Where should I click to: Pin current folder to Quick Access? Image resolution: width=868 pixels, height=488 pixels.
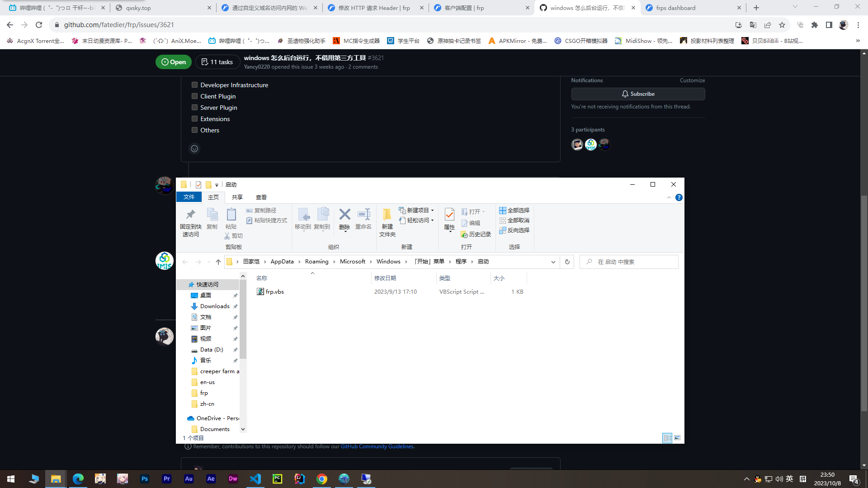(190, 221)
